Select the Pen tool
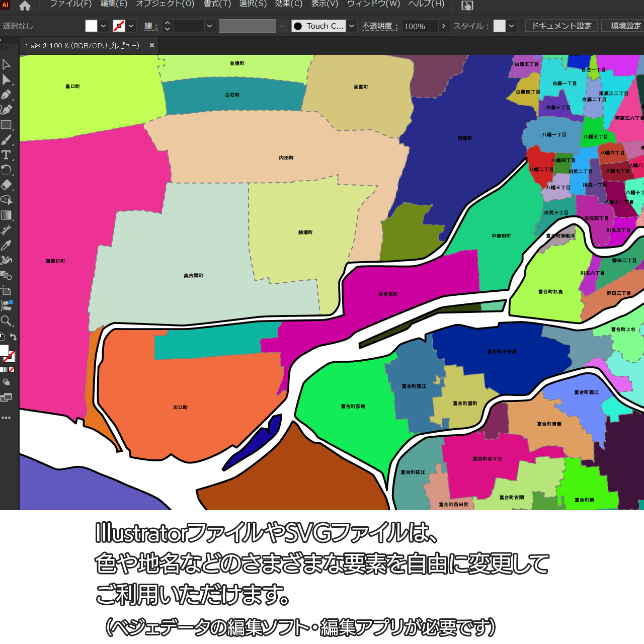The height and width of the screenshot is (644, 644). click(6, 95)
